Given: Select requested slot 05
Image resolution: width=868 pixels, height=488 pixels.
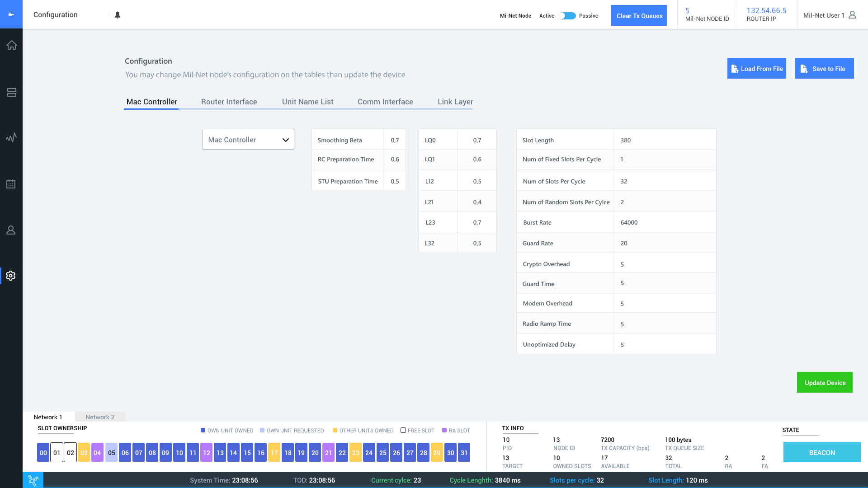Looking at the screenshot, I should 112,452.
